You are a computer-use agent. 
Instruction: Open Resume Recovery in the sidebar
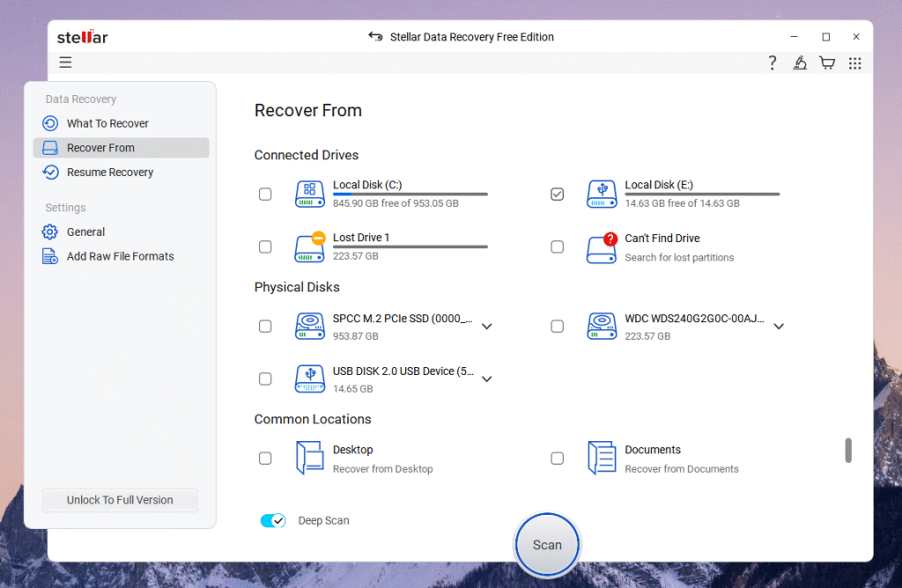coord(110,173)
